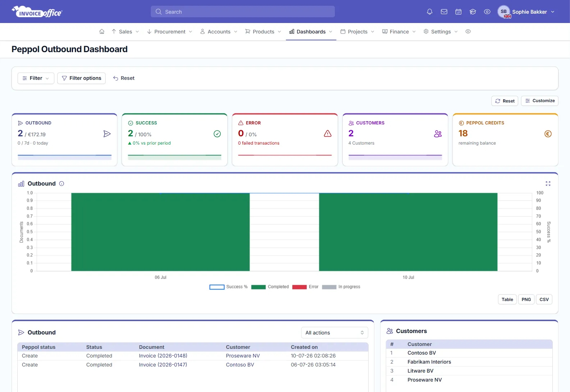Screen dimensions: 570x392
Task: Click the graduation cap help icon
Action: [x=473, y=12]
